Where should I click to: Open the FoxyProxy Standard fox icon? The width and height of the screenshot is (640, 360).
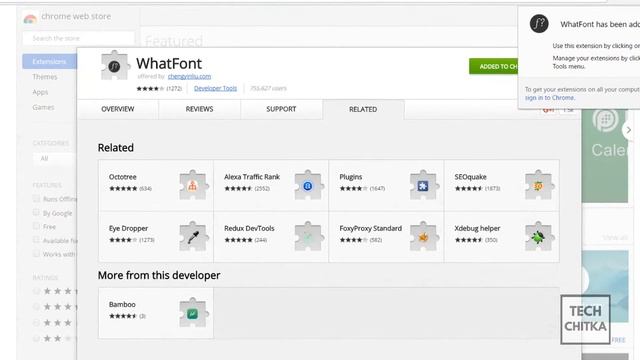424,236
